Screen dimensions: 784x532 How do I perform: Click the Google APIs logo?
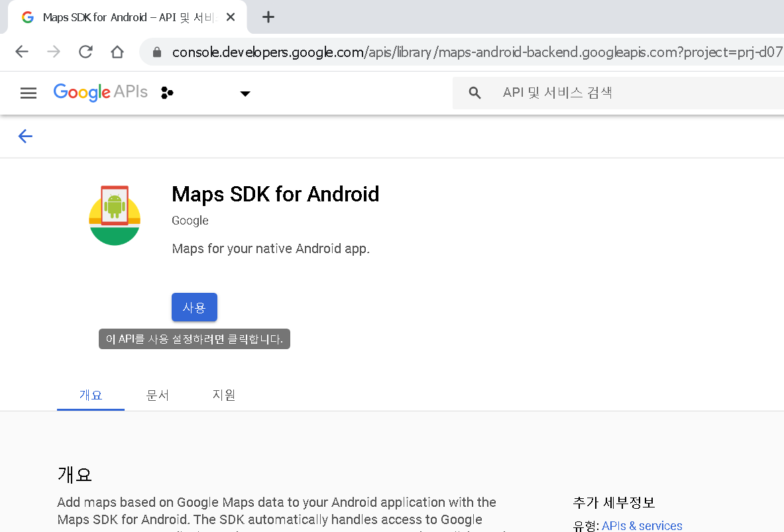[x=101, y=92]
